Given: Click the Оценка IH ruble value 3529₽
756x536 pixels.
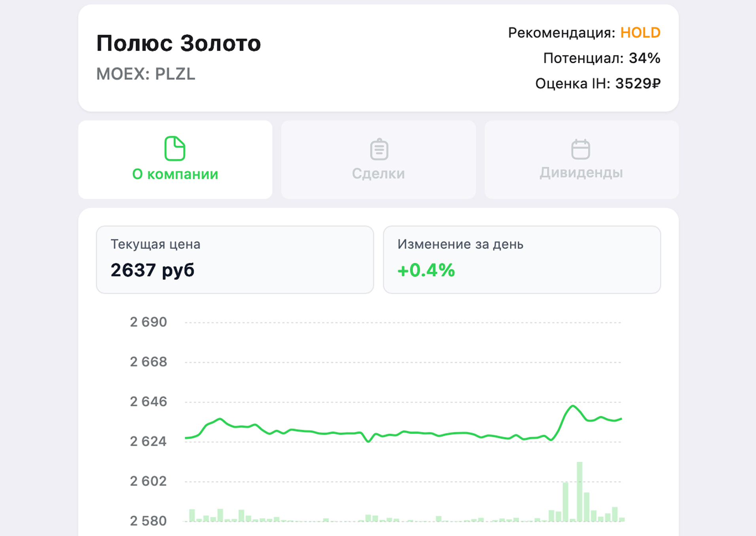Looking at the screenshot, I should 637,83.
